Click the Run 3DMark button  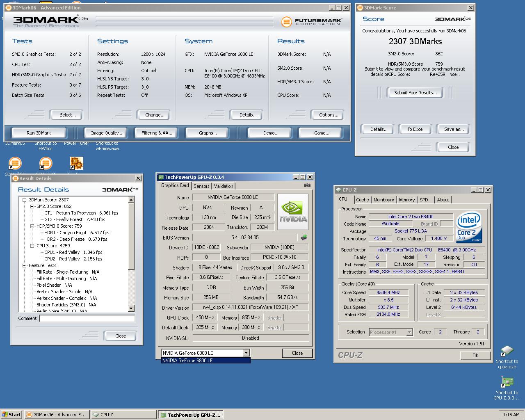point(39,133)
